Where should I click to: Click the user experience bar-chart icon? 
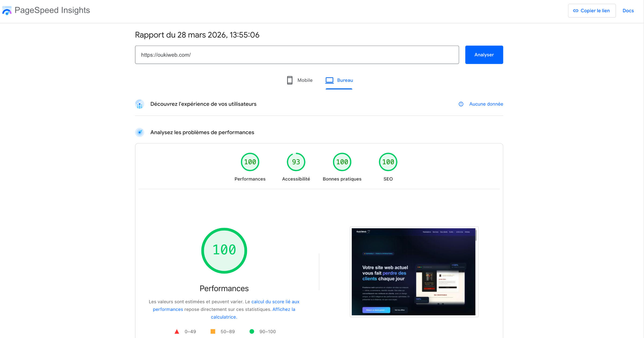click(x=140, y=104)
